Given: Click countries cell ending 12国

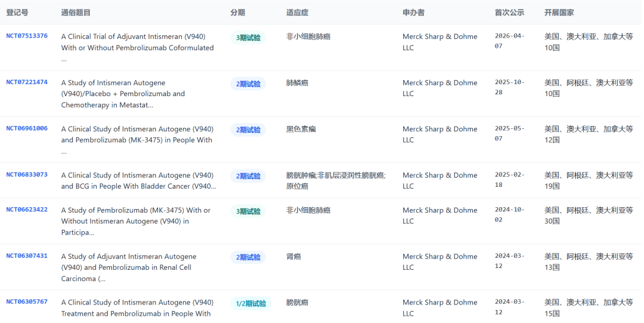Looking at the screenshot, I should 589,134.
